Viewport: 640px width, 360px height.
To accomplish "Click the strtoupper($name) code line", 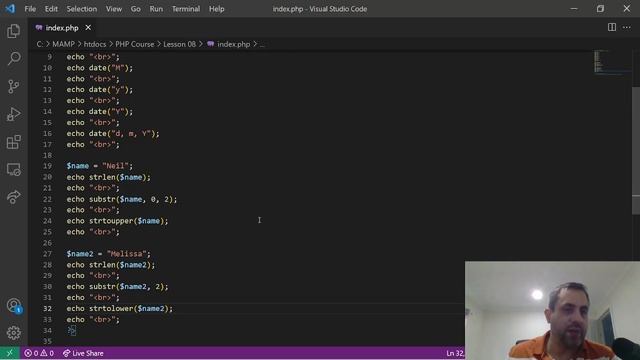I will point(118,221).
